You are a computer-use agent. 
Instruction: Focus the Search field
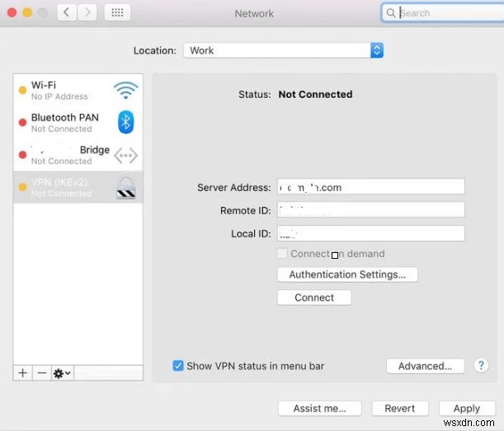(x=443, y=13)
